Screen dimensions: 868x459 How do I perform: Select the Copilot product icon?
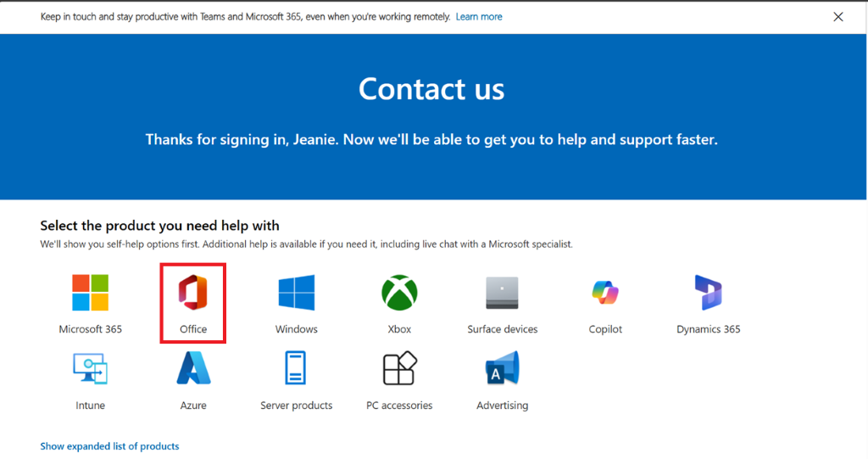605,292
